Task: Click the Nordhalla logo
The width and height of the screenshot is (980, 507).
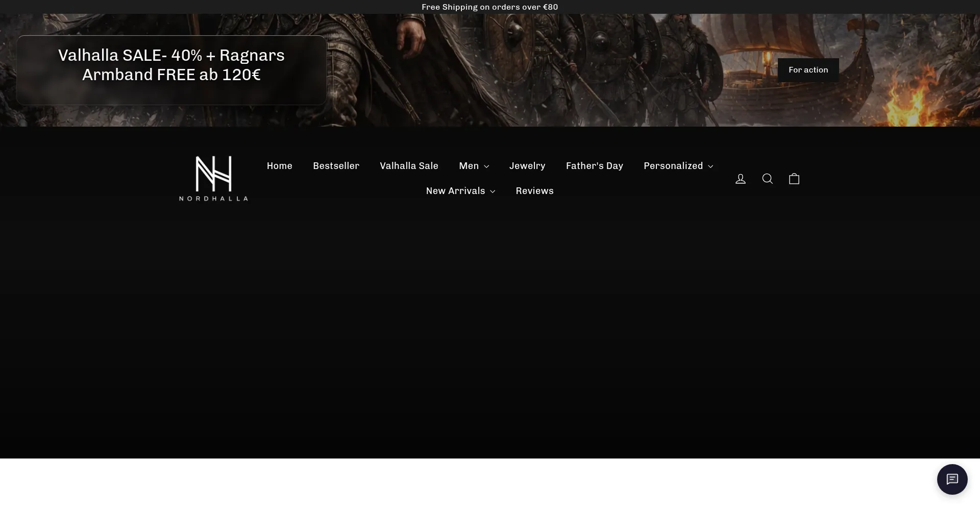Action: click(x=213, y=179)
